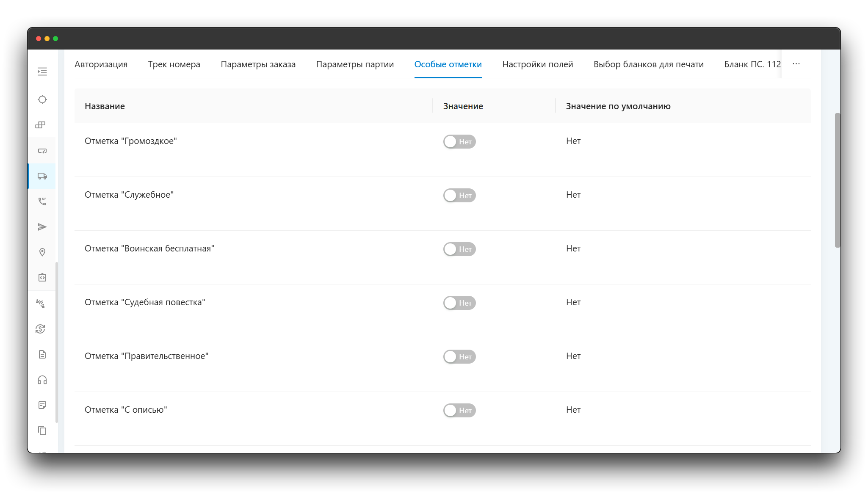Viewport: 868px width, 494px height.
Task: Open the copy pages sidebar icon
Action: pyautogui.click(x=42, y=431)
